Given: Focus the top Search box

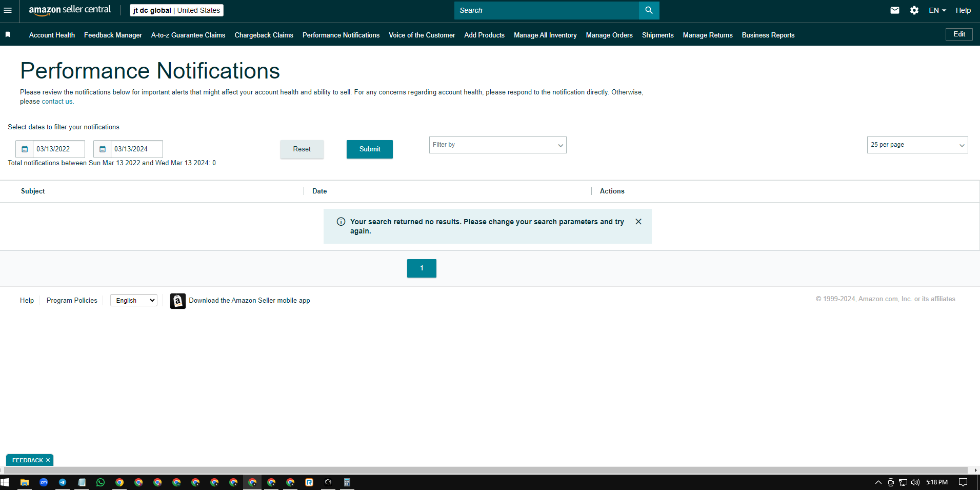Looking at the screenshot, I should coord(547,10).
